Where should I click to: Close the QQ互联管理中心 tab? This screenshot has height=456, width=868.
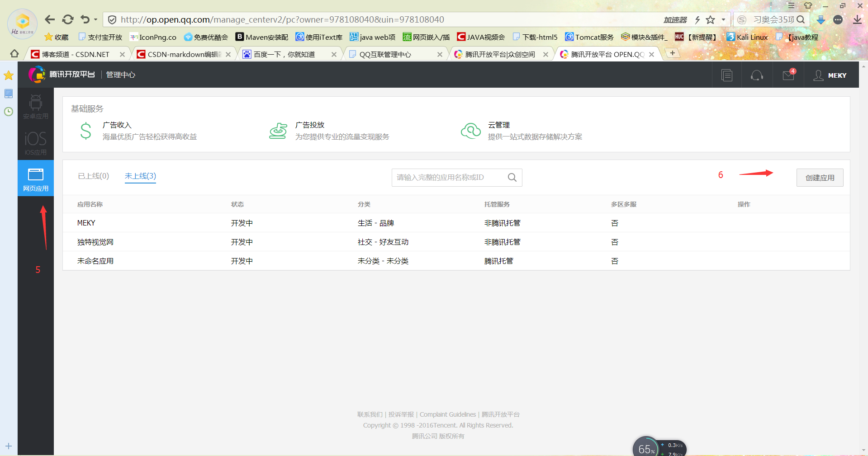(440, 54)
